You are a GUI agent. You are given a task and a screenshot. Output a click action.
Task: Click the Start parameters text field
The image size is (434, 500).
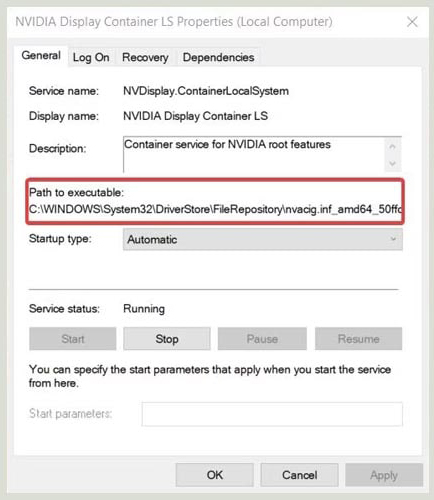(272, 414)
